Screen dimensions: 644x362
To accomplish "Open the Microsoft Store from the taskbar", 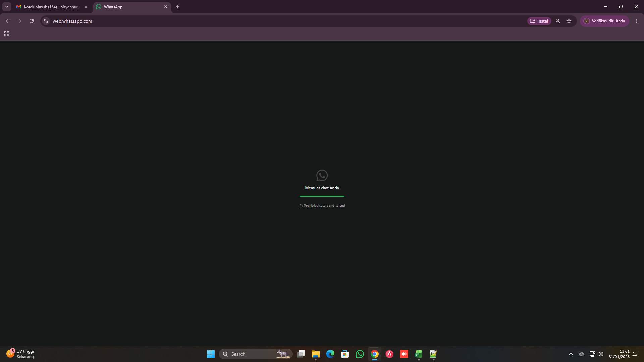I will click(x=345, y=354).
